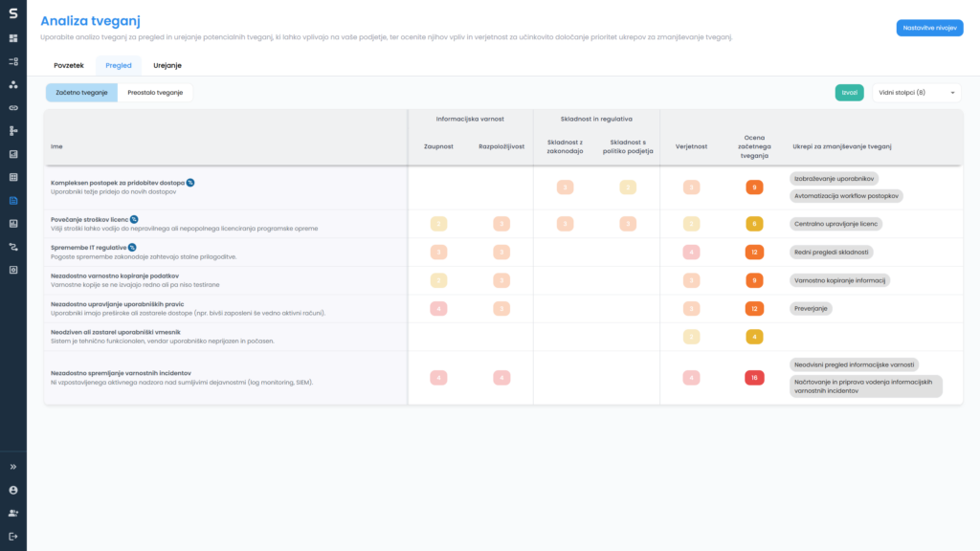This screenshot has width=980, height=551.
Task: Switch to Preostalo tveganje view
Action: click(155, 93)
